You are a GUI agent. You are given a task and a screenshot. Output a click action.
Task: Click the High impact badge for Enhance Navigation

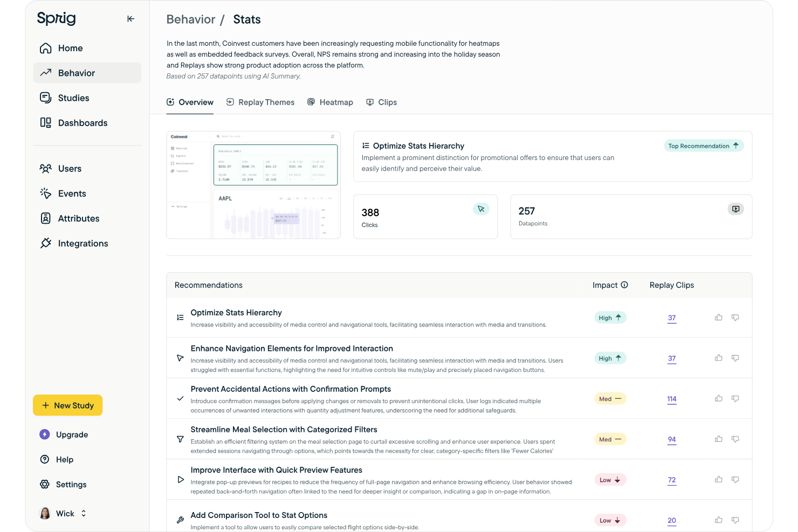610,358
